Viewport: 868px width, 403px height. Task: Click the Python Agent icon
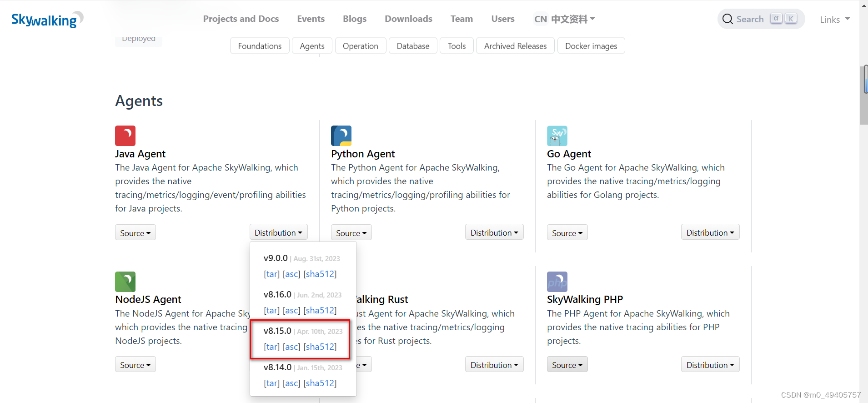pyautogui.click(x=341, y=136)
